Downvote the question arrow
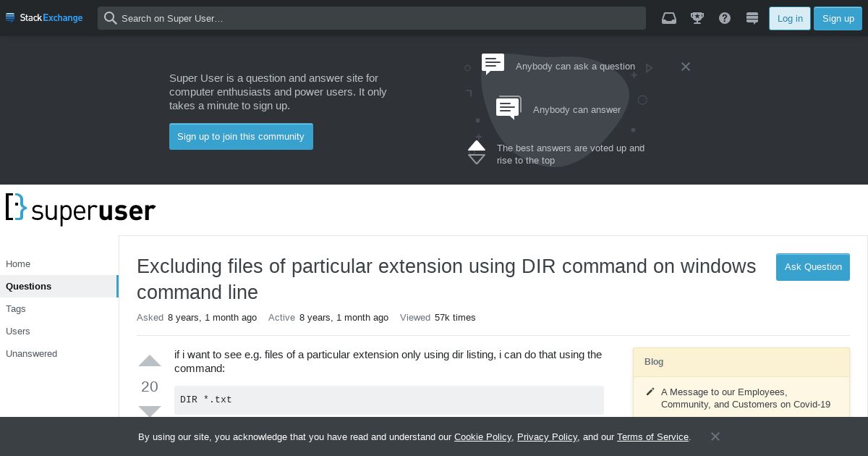This screenshot has width=868, height=456. [x=150, y=411]
